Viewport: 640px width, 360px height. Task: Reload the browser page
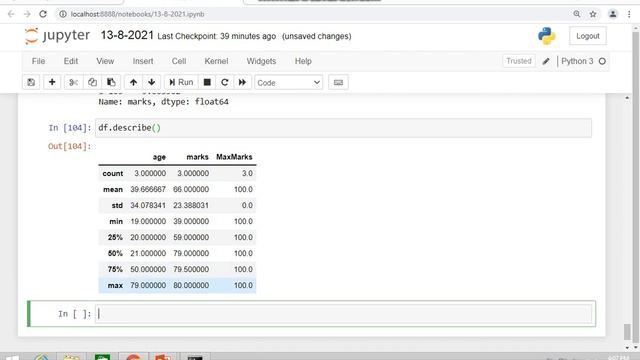[x=43, y=14]
